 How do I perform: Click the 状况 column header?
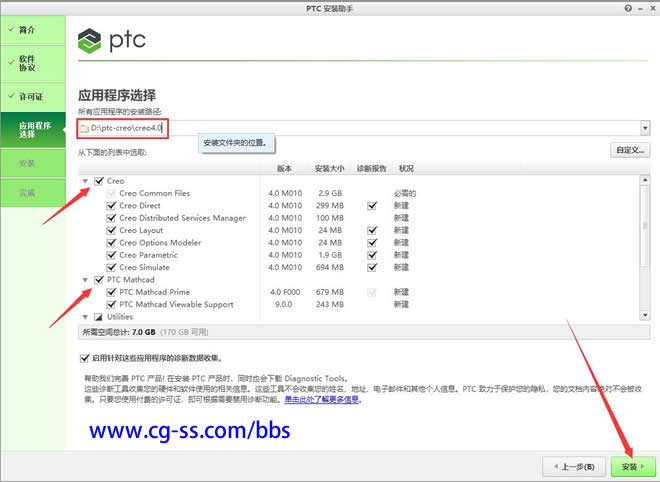406,169
